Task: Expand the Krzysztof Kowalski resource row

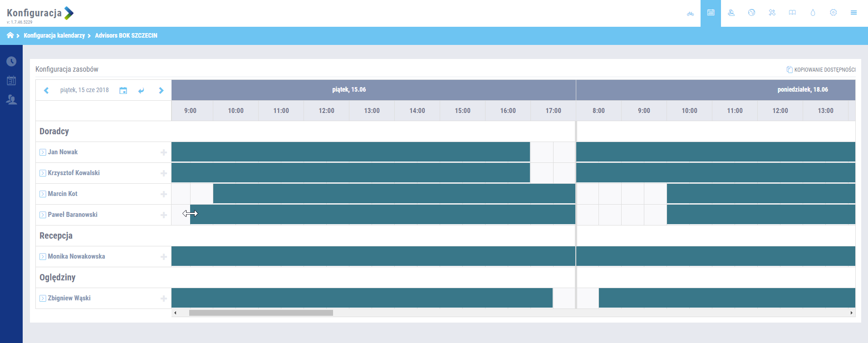Action: coord(43,173)
